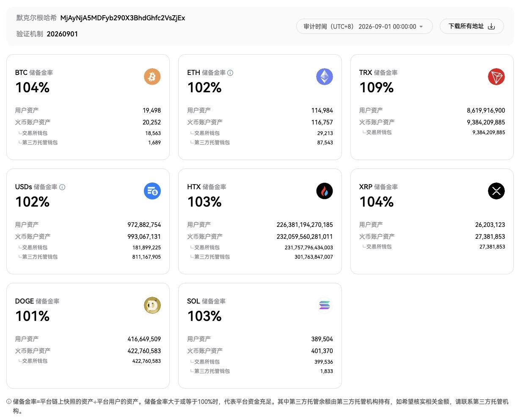Image resolution: width=518 pixels, height=420 pixels.
Task: Open the 审计时间 date dropdown
Action: coord(364,26)
